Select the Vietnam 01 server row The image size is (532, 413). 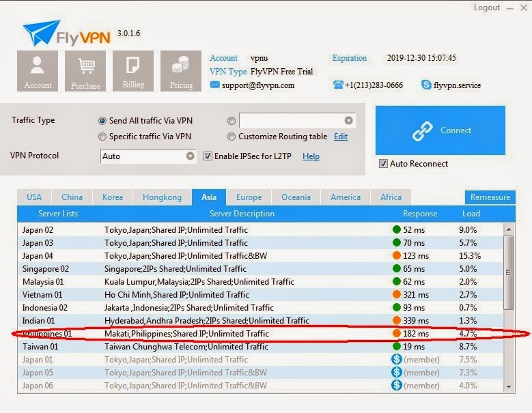point(260,294)
